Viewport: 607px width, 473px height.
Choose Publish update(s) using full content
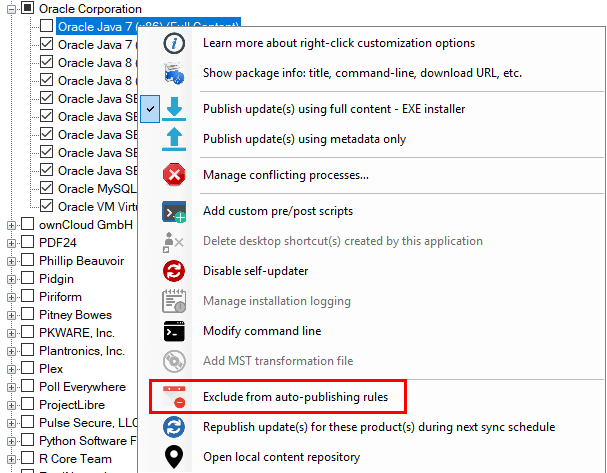pyautogui.click(x=334, y=109)
